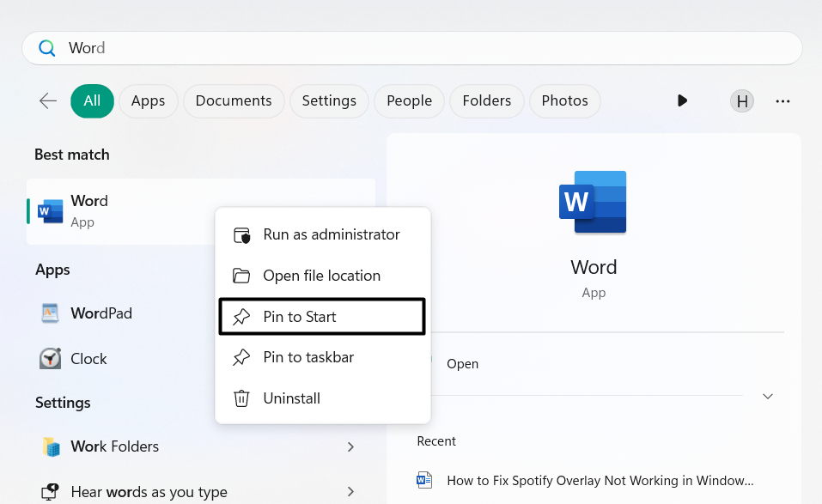Screen dimensions: 822x504
Task: Select Pin to taskbar option
Action: (x=308, y=357)
